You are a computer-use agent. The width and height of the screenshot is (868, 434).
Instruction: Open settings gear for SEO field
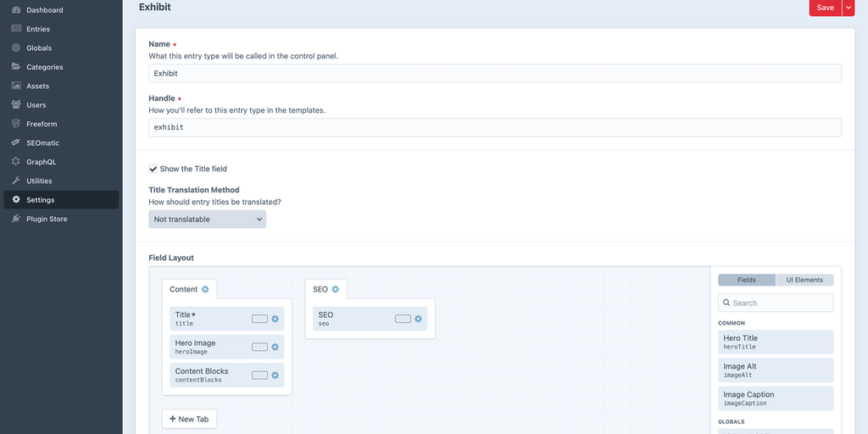click(419, 319)
